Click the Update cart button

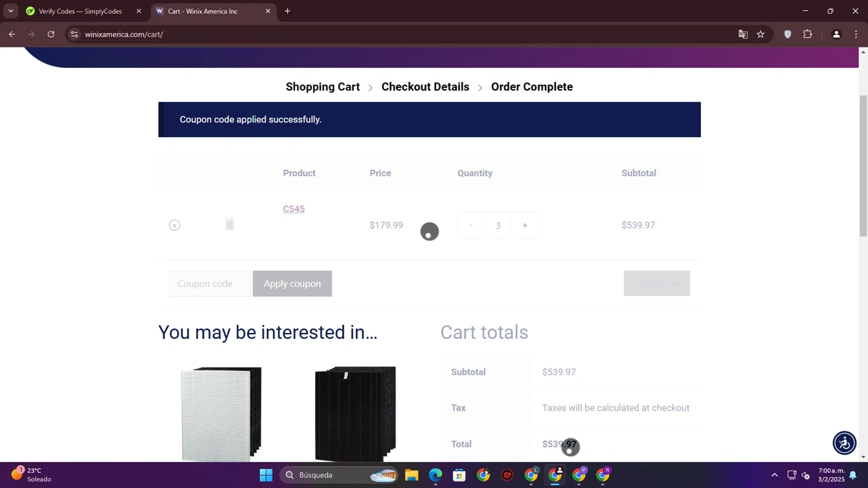click(x=657, y=283)
